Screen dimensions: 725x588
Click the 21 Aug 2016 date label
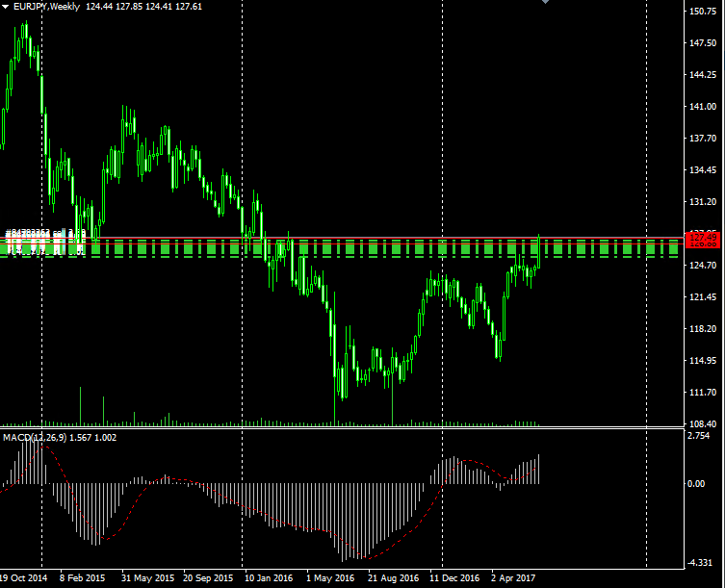point(394,577)
